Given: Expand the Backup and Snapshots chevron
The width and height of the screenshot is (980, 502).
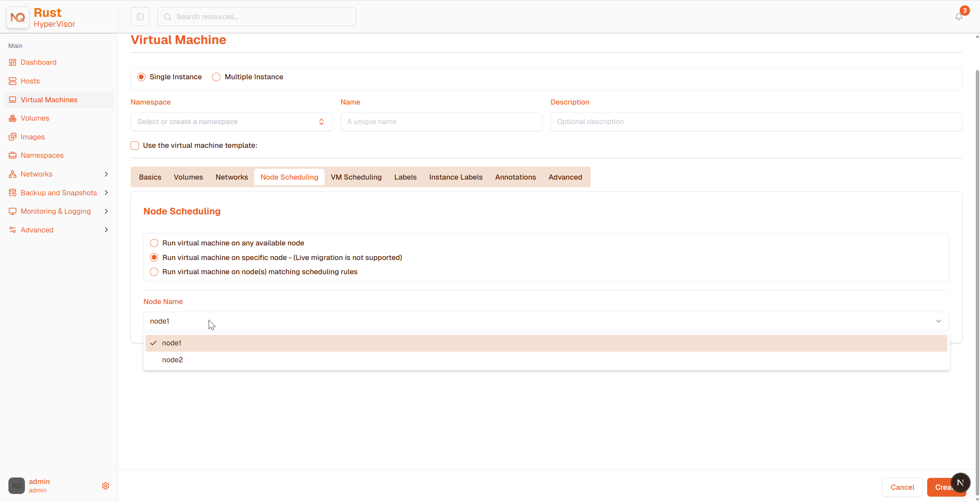Looking at the screenshot, I should 106,193.
